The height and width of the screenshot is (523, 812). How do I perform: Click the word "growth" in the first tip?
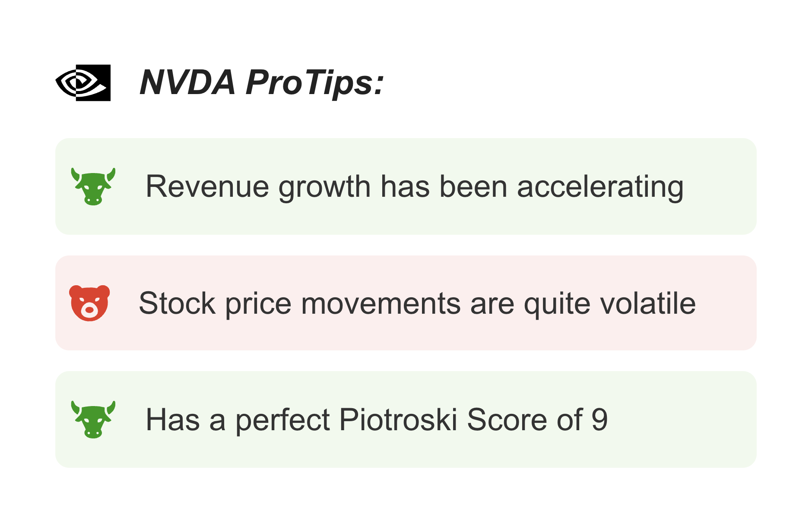324,187
